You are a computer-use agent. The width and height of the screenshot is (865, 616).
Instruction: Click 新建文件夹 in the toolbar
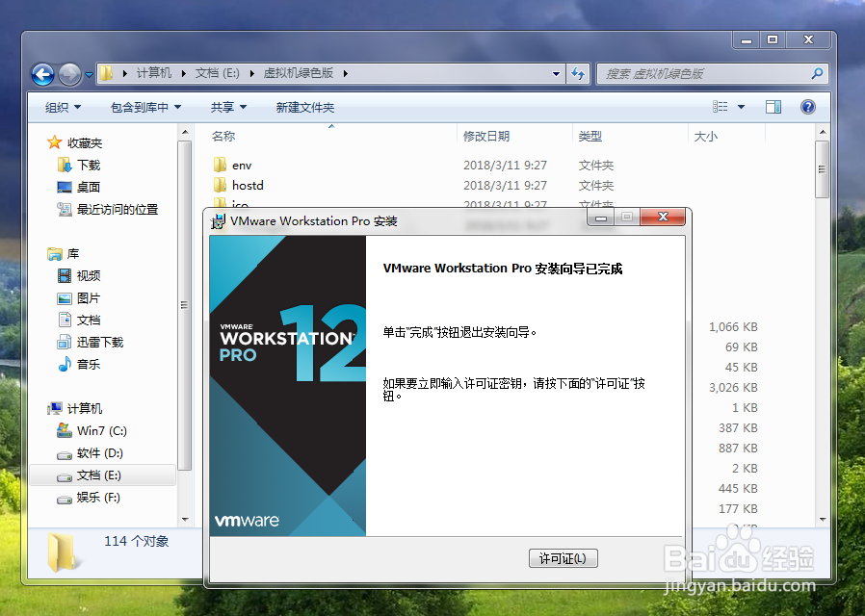(x=305, y=108)
